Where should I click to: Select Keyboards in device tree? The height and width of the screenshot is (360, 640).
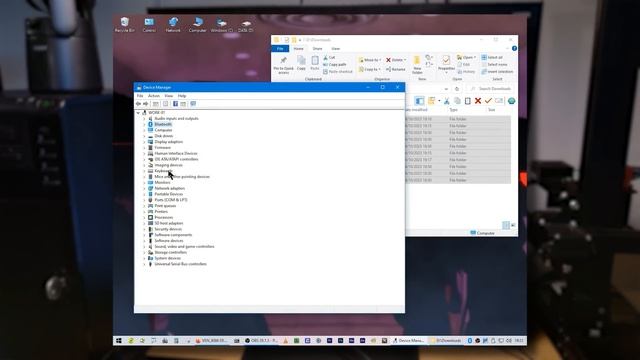163,171
